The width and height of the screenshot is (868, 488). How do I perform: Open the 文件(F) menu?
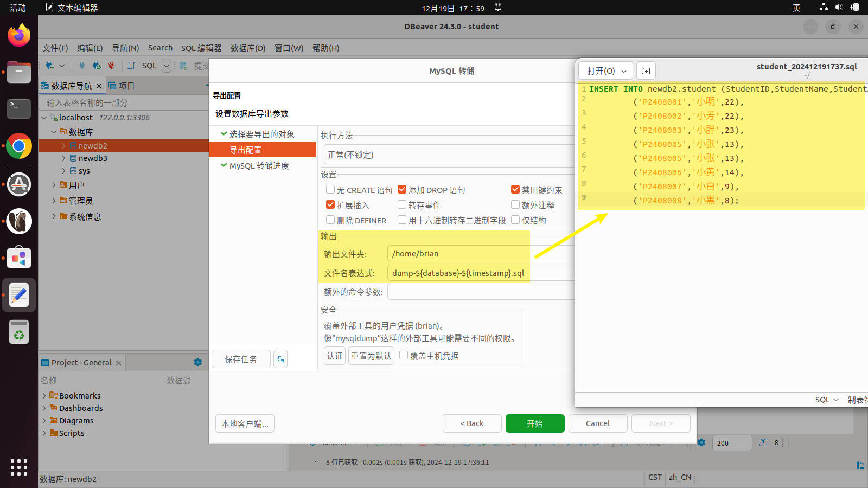coord(55,48)
